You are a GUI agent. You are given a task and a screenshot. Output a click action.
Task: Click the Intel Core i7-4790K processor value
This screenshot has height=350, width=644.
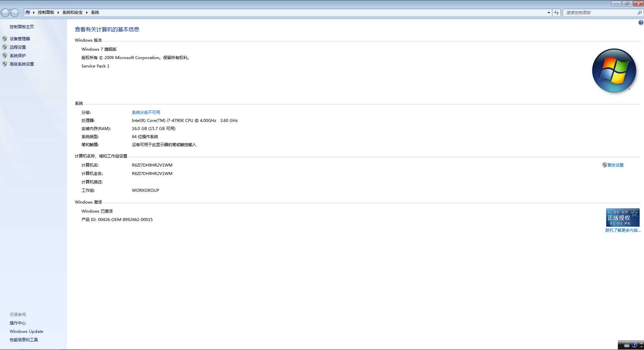185,121
